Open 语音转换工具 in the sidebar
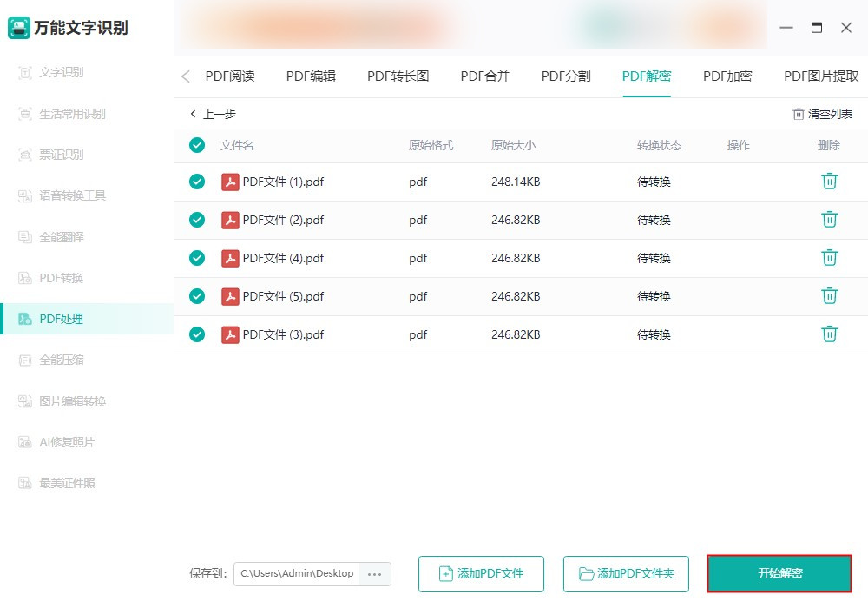Viewport: 868px width, 608px height. point(62,195)
